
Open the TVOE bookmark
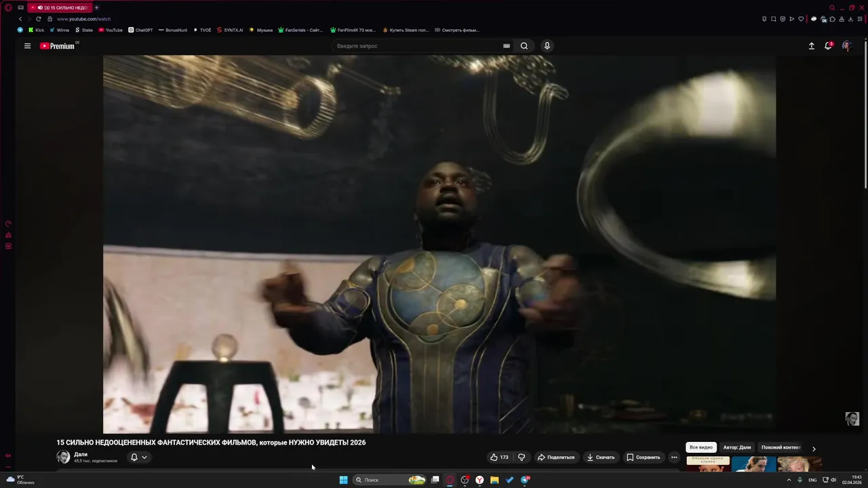pyautogui.click(x=202, y=30)
